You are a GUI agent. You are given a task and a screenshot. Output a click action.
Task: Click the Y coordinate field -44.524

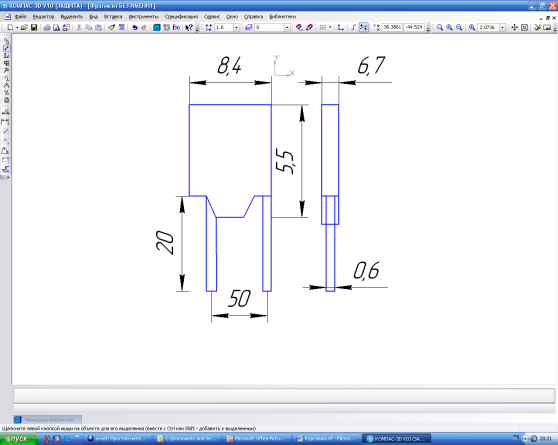coord(414,27)
